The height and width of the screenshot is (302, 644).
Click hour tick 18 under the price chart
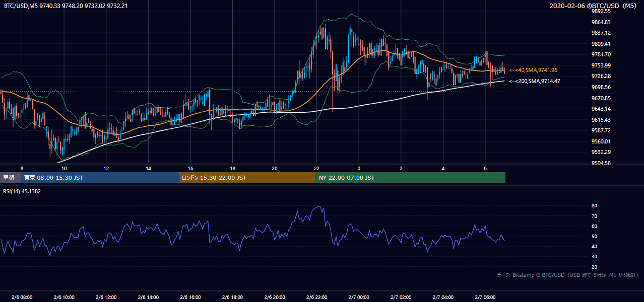tap(232, 168)
